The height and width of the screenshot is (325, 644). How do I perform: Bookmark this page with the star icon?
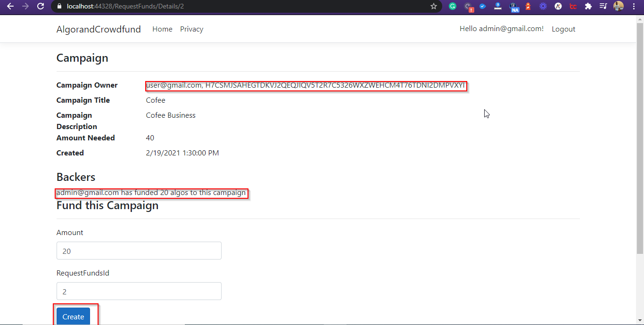[x=433, y=7]
